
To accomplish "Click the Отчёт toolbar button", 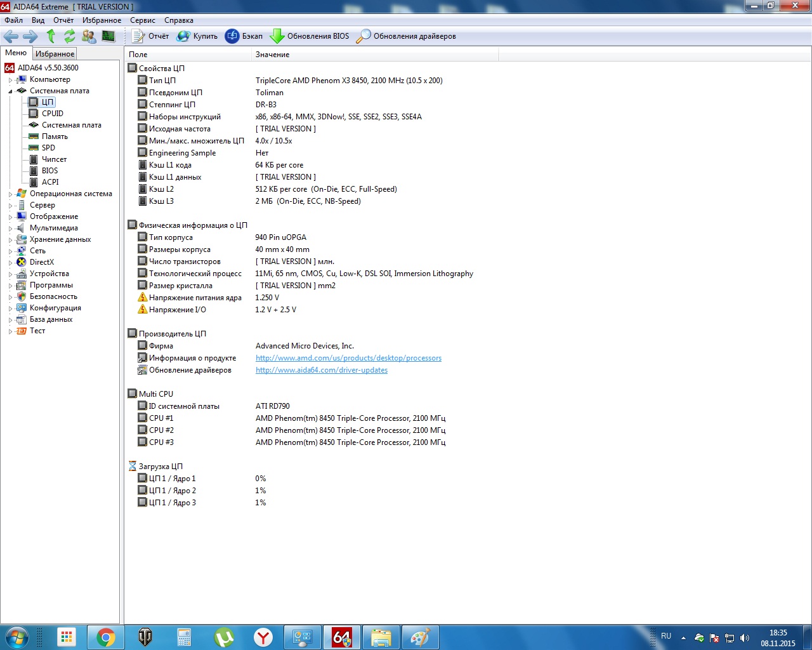I will point(150,36).
